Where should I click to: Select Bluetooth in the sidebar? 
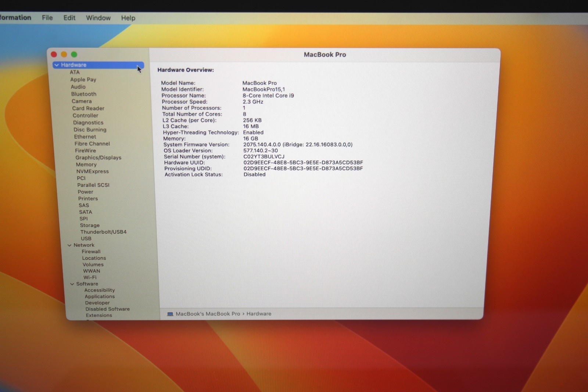(84, 94)
